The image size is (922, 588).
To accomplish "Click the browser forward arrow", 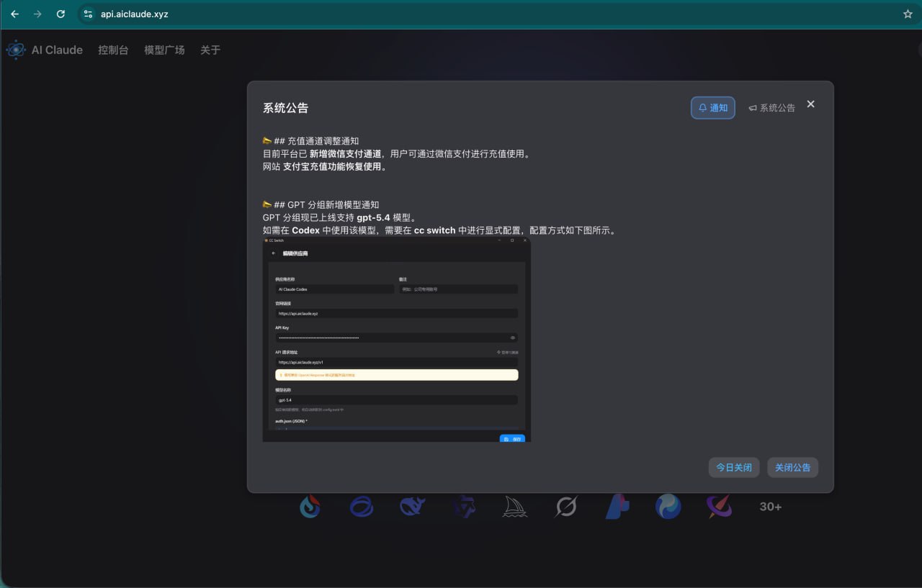I will click(x=37, y=14).
